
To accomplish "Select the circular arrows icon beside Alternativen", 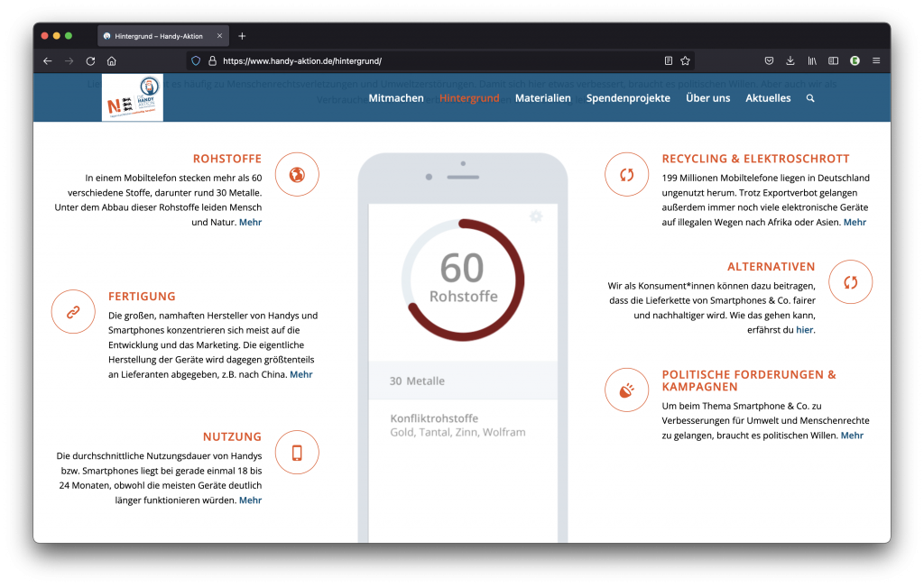I will click(x=850, y=281).
